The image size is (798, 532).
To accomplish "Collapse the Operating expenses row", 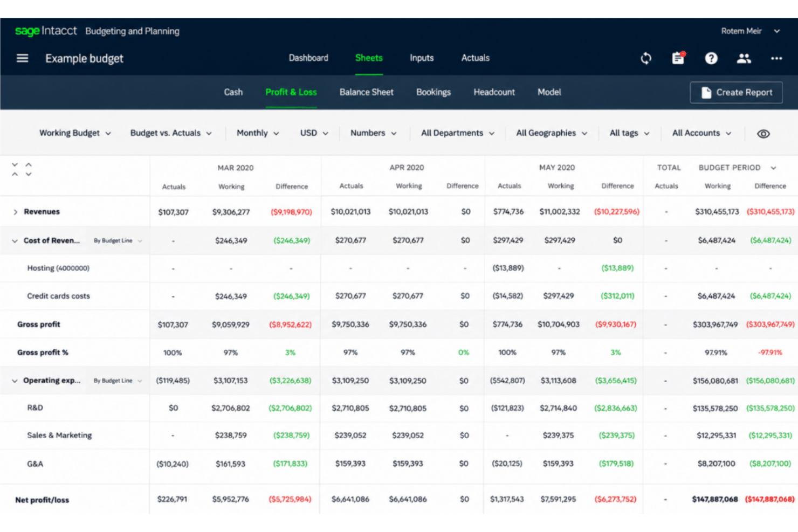I will click(15, 381).
